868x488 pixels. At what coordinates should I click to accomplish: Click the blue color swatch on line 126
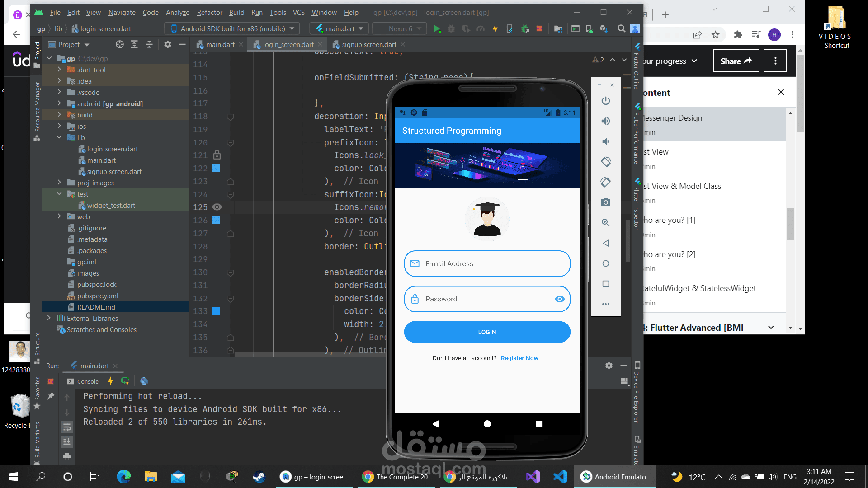click(216, 220)
